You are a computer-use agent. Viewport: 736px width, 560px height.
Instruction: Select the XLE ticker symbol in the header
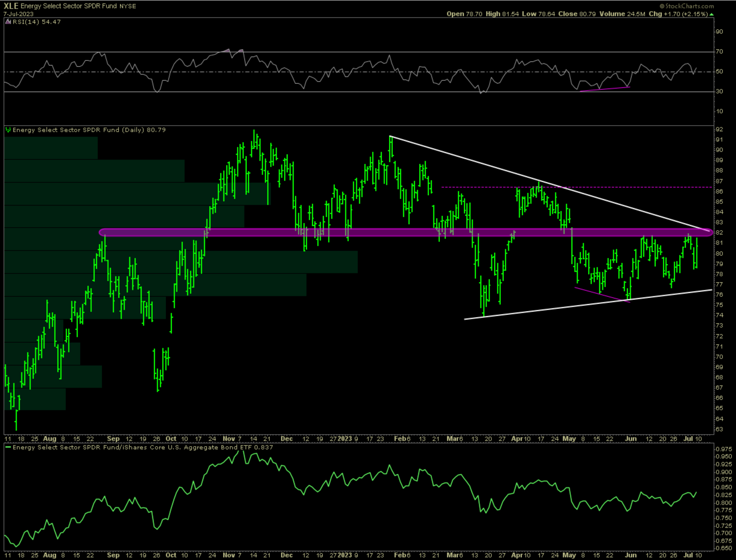11,6
